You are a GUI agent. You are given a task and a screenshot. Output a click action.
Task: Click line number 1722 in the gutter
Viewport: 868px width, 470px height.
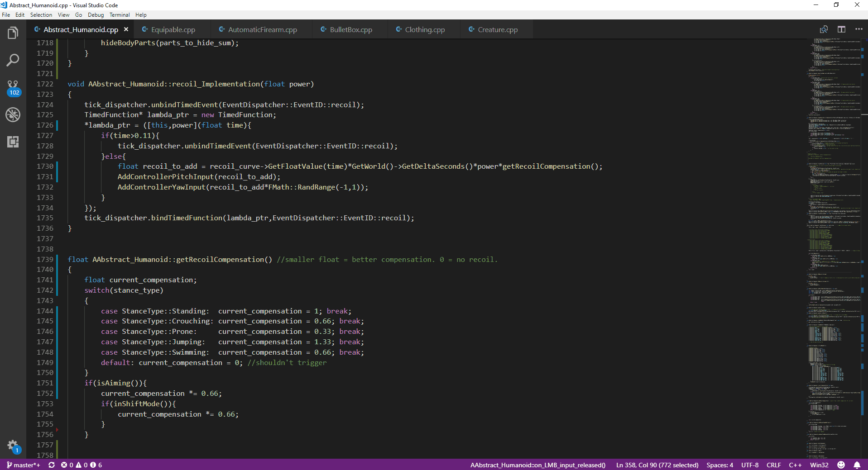[x=45, y=84]
